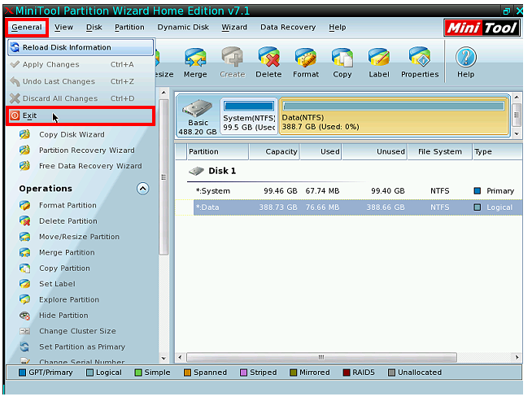The image size is (532, 401).
Task: Open the Wizard menu
Action: pyautogui.click(x=234, y=27)
